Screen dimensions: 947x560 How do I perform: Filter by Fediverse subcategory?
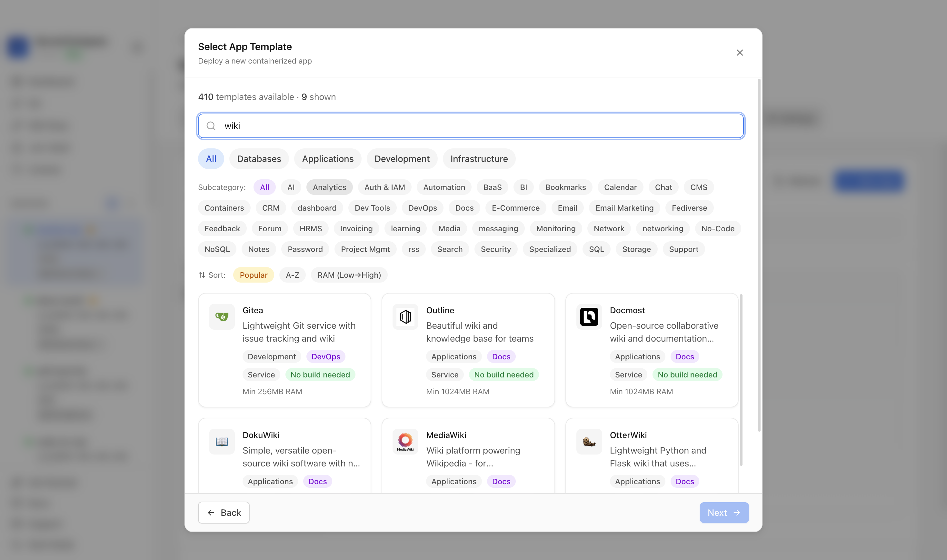(x=689, y=208)
